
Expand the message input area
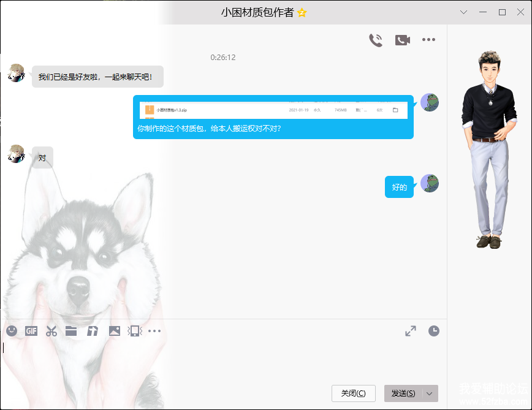coord(411,331)
